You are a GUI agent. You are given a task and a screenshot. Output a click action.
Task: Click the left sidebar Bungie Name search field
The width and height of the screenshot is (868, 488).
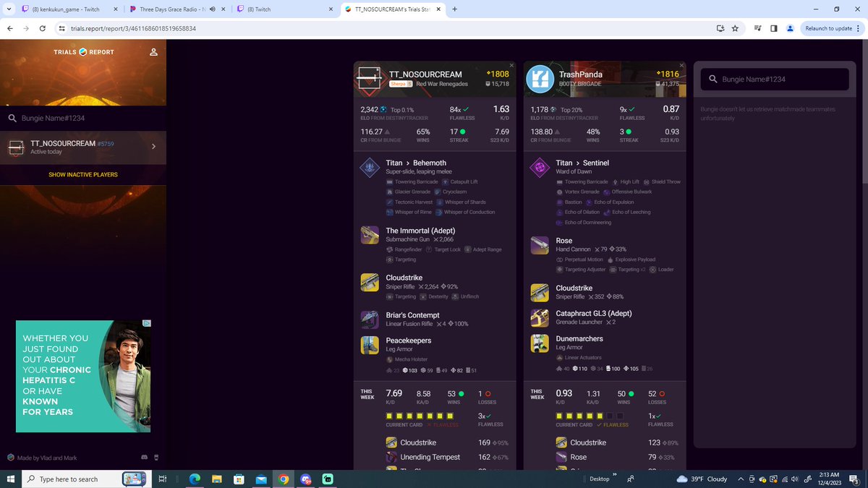point(83,118)
